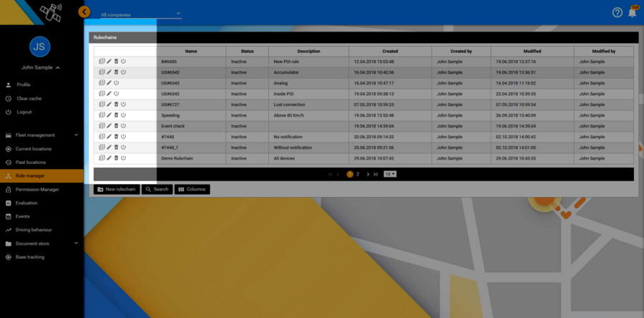Viewport: 644px width, 318px height.
Task: Click the copy icon for Event check row
Action: (102, 125)
